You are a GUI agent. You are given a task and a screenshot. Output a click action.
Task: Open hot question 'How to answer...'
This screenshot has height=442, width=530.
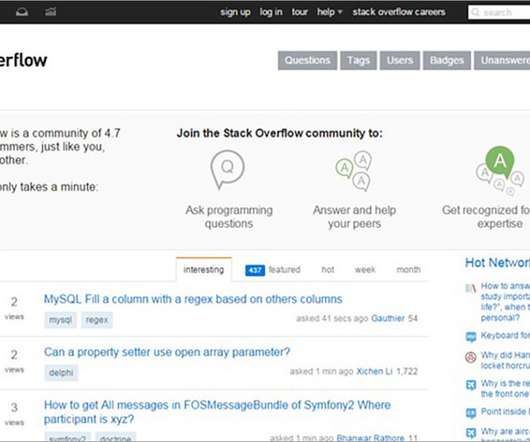pyautogui.click(x=505, y=302)
